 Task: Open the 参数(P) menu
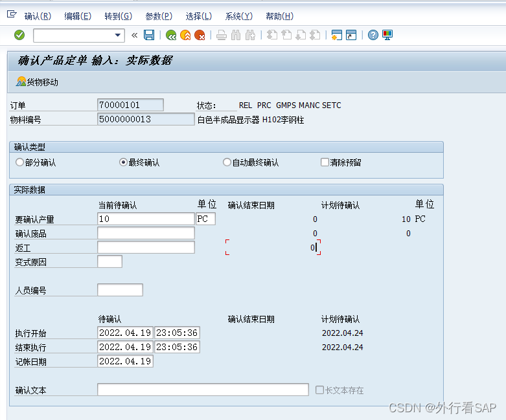[x=159, y=16]
